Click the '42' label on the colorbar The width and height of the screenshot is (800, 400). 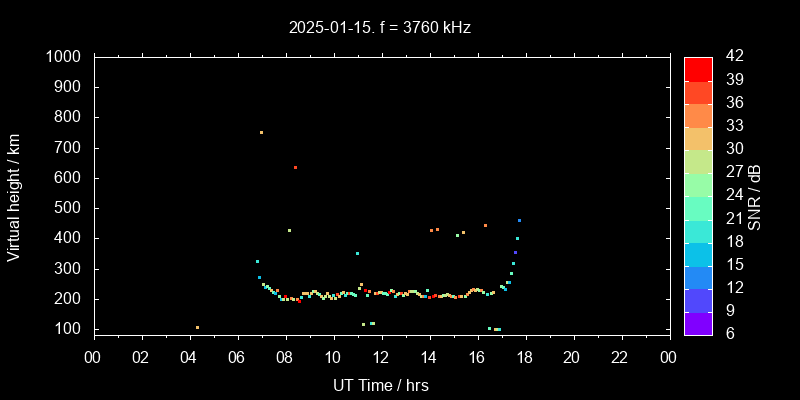[731, 57]
